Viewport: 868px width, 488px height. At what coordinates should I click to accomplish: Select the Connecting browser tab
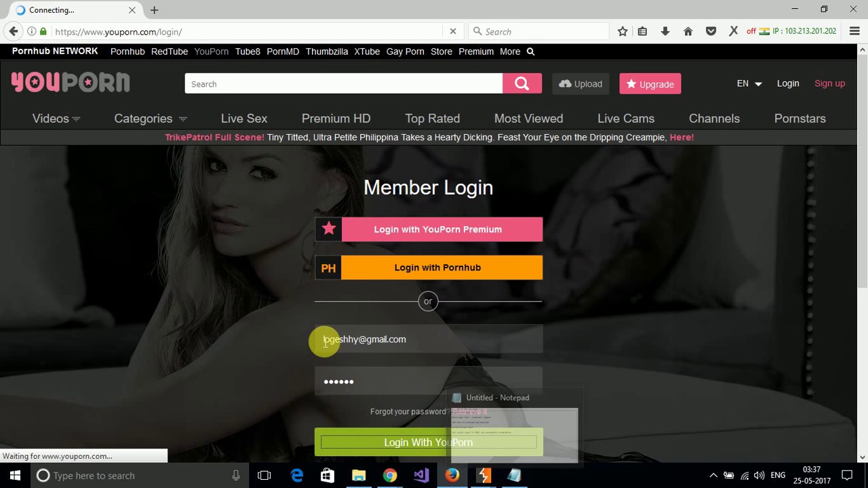(x=75, y=10)
